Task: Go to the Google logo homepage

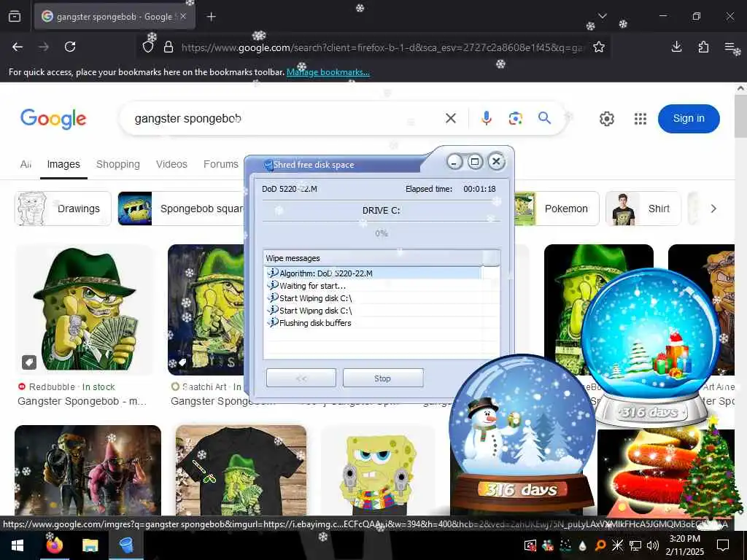Action: pyautogui.click(x=53, y=119)
